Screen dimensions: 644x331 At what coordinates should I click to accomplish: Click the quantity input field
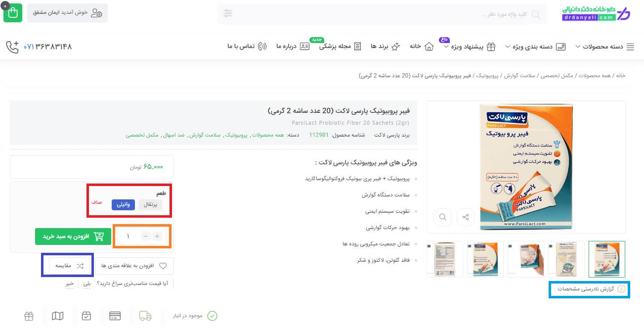(128, 236)
